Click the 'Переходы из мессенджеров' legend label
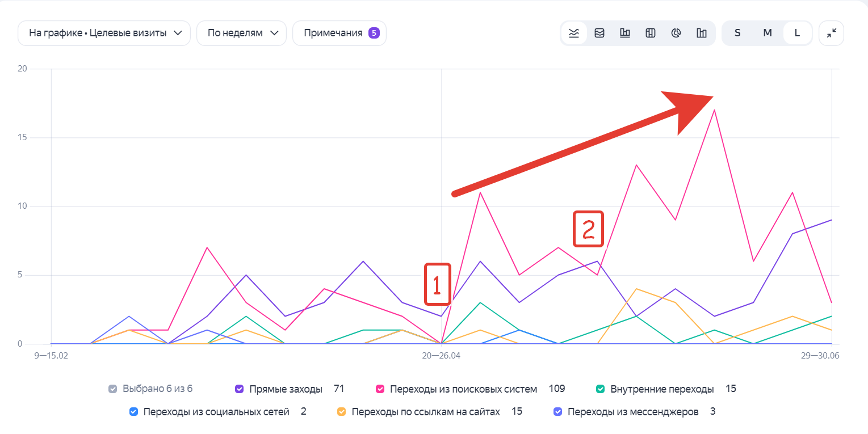The image size is (868, 434). click(x=633, y=412)
